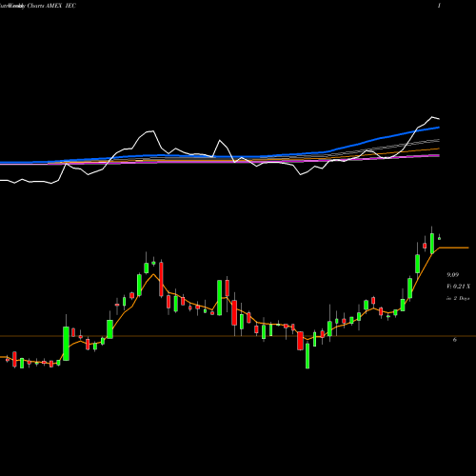Click the 9.09 price value
Viewport: 476px width, 476px height.
tap(453, 275)
